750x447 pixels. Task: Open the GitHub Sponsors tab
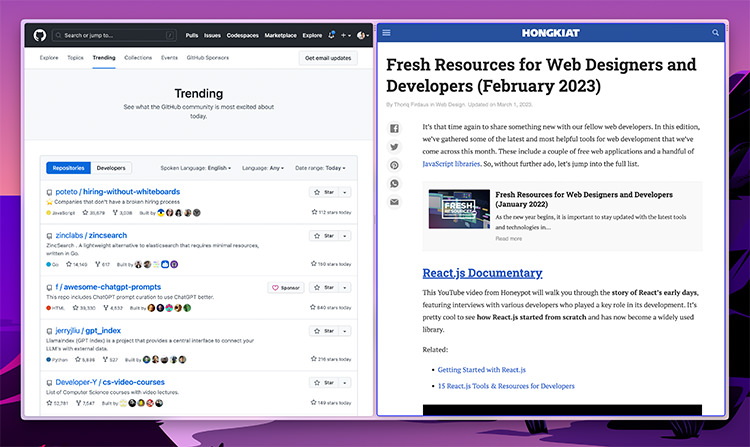coord(208,58)
